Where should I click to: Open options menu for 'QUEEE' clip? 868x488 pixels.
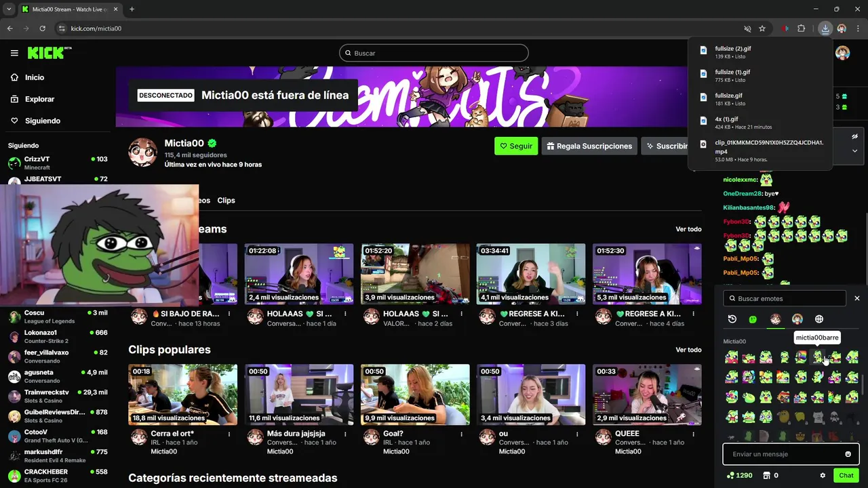point(693,434)
